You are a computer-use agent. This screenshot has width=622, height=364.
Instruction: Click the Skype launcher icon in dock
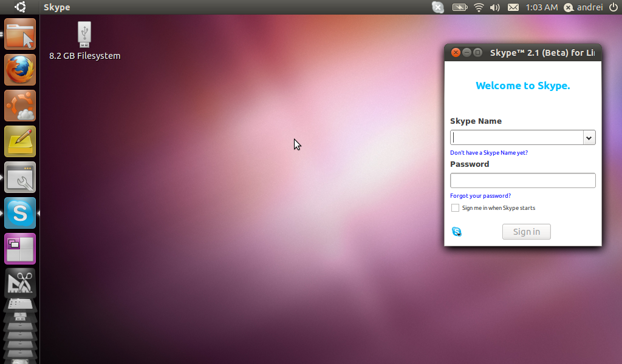[20, 213]
